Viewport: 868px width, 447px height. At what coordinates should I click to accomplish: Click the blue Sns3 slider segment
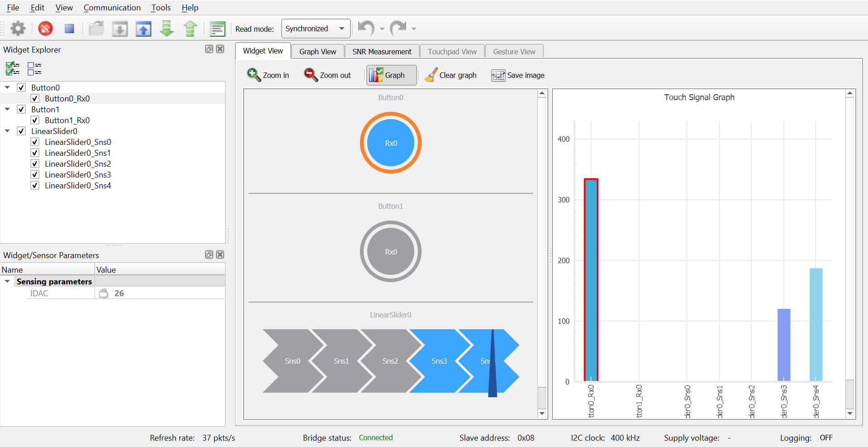tap(439, 361)
